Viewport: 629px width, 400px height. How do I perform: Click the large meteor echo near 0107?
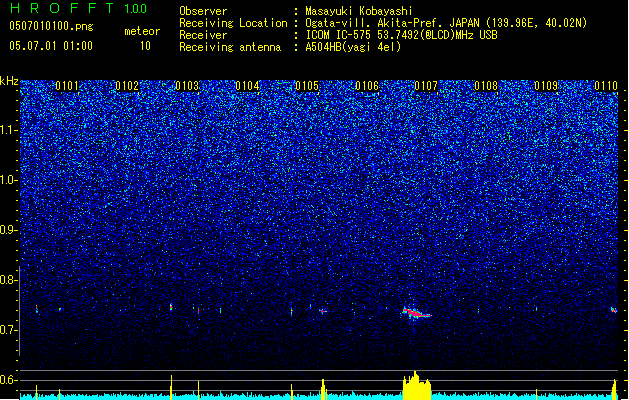[x=416, y=313]
